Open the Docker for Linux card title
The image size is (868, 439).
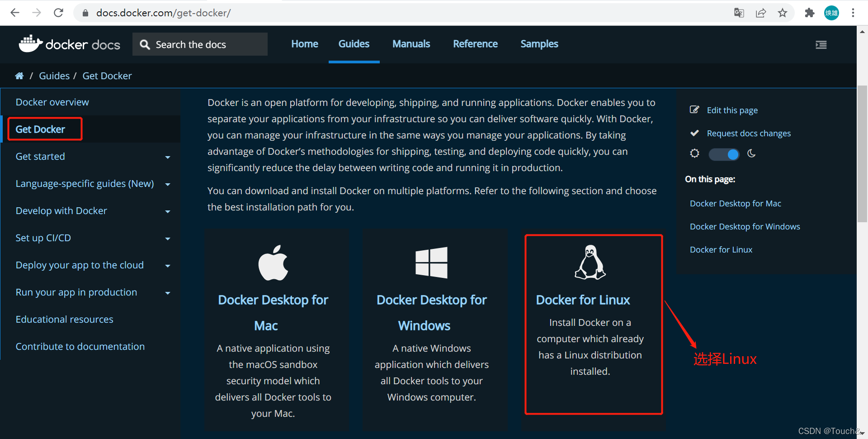click(x=583, y=300)
